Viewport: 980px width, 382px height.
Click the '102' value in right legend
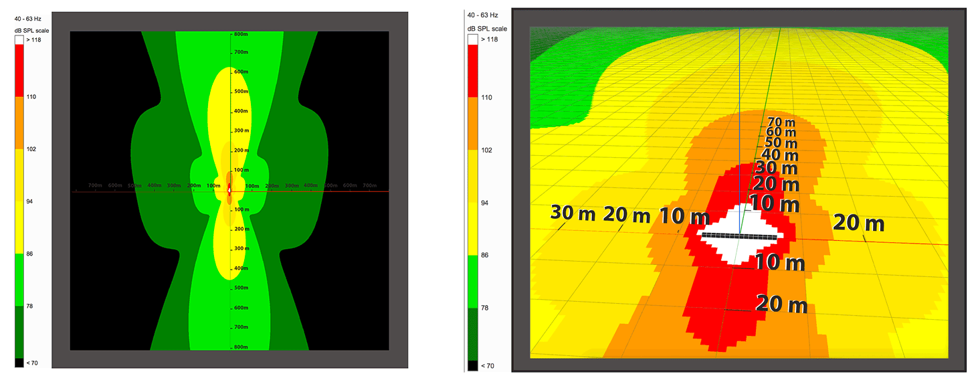(485, 150)
